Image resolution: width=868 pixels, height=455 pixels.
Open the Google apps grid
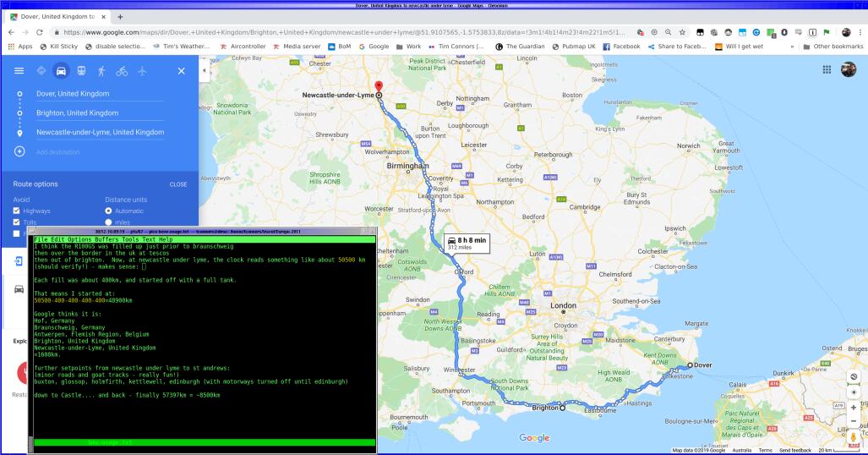826,69
